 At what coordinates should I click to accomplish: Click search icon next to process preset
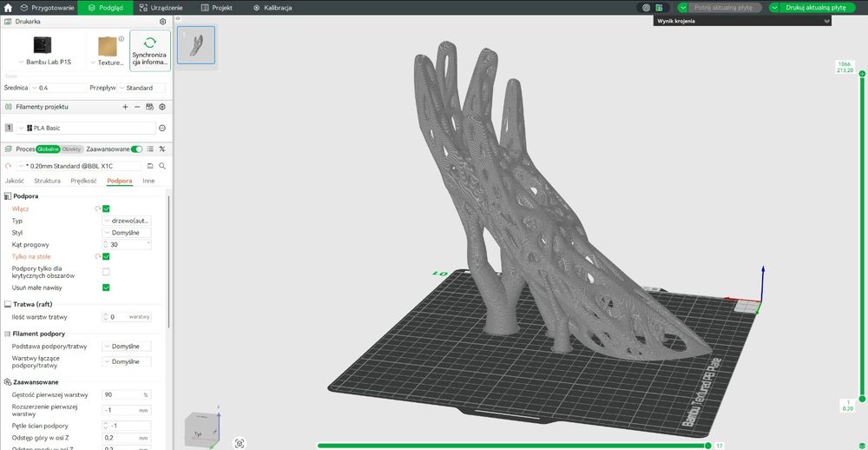click(162, 165)
